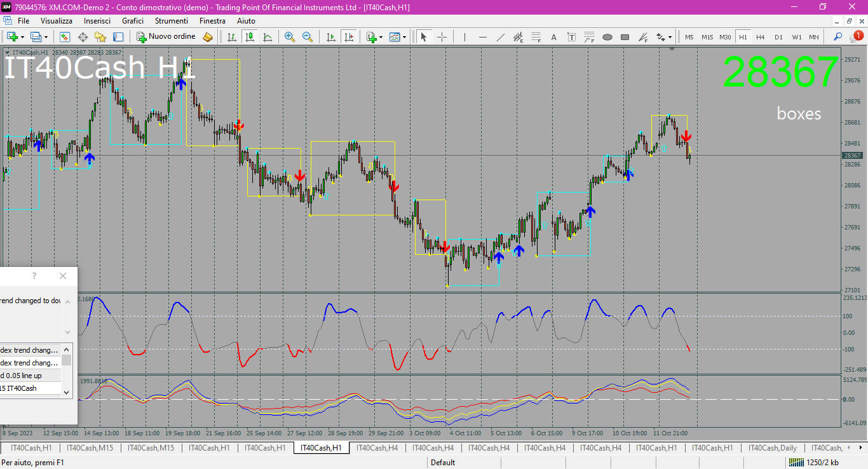Select the ellipse drawing tool
Viewport: 868px width, 469px height.
pyautogui.click(x=607, y=37)
